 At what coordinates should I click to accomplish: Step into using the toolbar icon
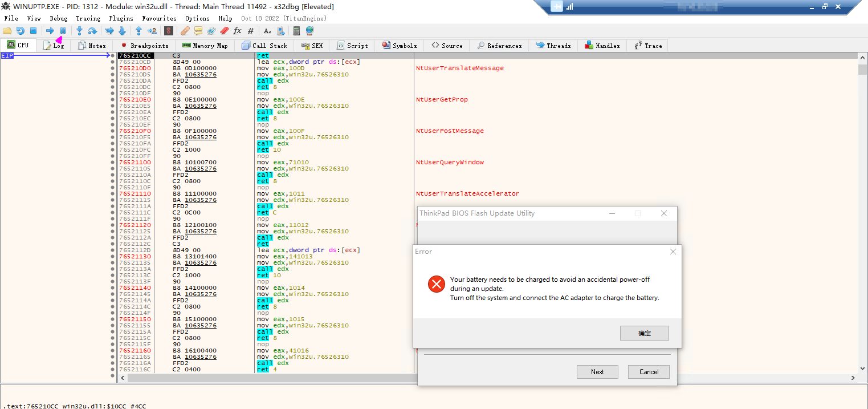tap(80, 31)
